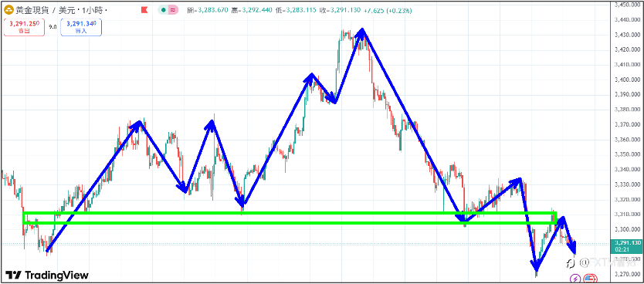Click the 1小時 interval label
Screen dimensions: 644x284
tap(93, 10)
